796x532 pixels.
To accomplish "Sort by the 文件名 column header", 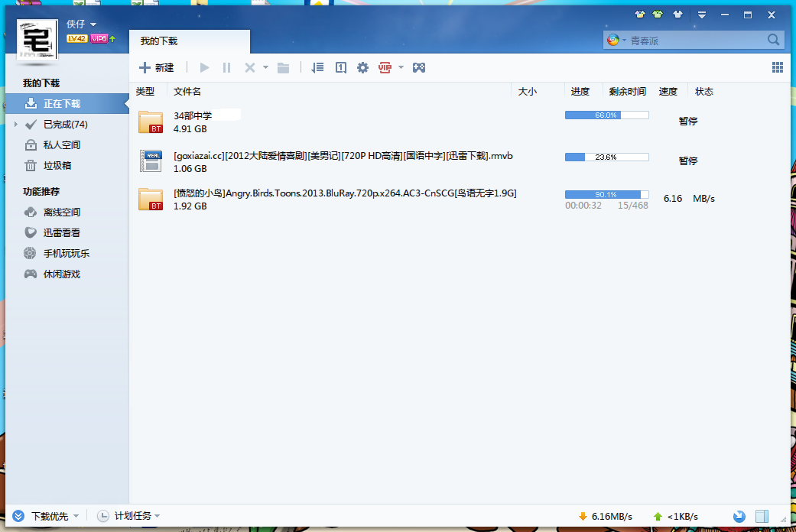I will tap(187, 92).
